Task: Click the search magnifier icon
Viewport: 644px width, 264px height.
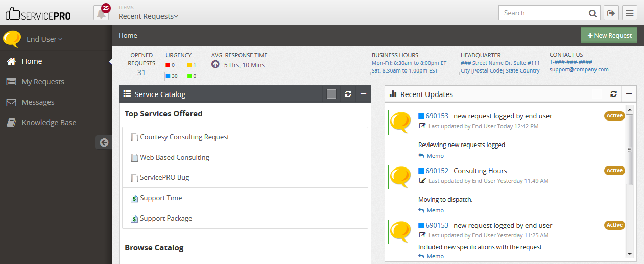Action: (x=592, y=13)
